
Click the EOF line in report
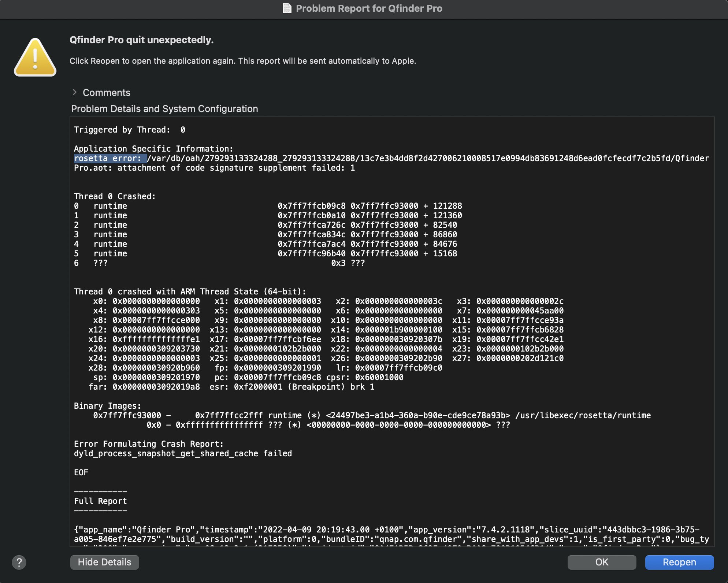pyautogui.click(x=81, y=472)
